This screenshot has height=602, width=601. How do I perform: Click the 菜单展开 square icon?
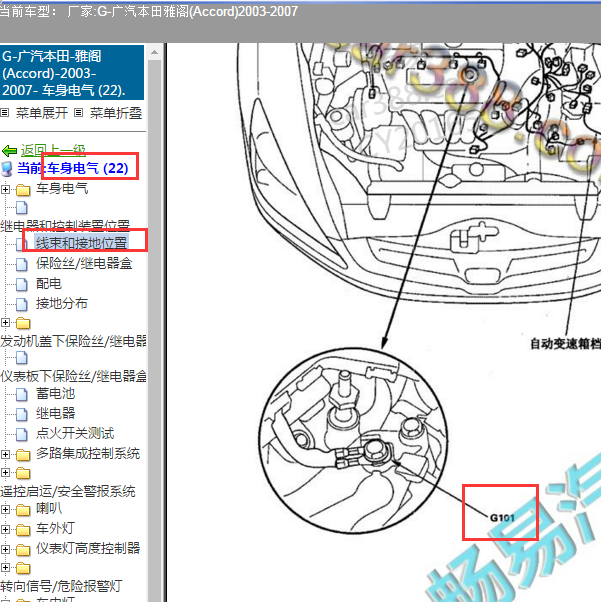(x=5, y=112)
